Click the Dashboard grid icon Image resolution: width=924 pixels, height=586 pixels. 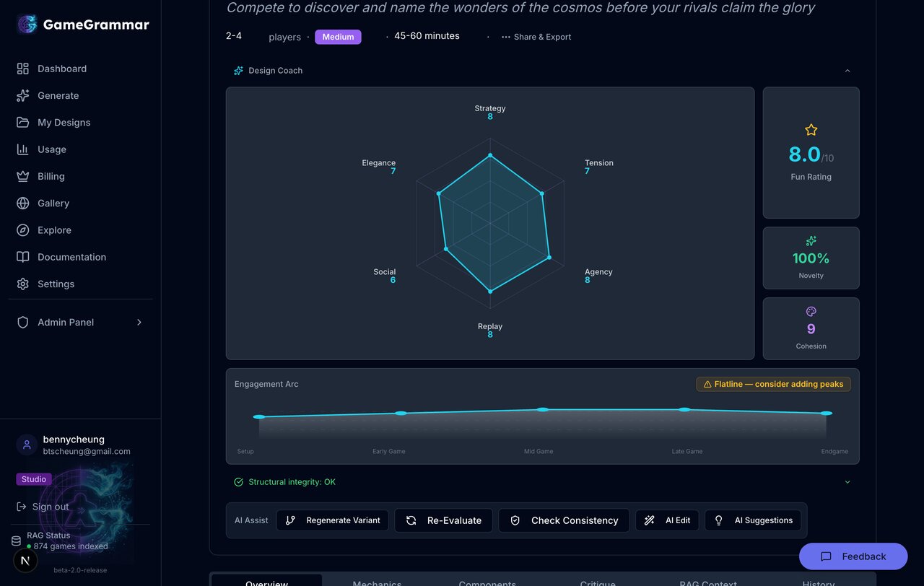[22, 69]
